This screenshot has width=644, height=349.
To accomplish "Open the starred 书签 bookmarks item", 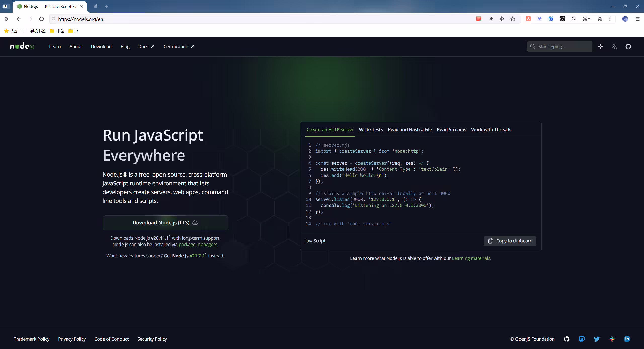I will 11,31.
